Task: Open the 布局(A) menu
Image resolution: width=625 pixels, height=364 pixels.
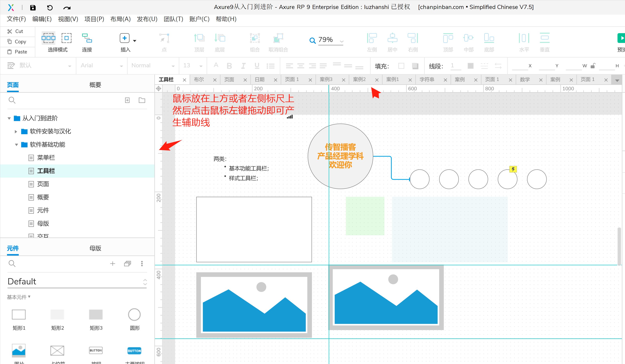Action: (x=120, y=19)
